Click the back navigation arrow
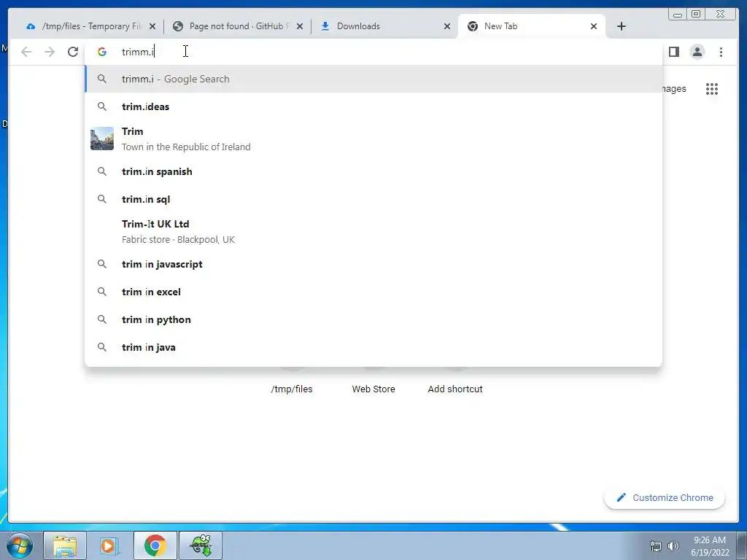 (x=26, y=52)
